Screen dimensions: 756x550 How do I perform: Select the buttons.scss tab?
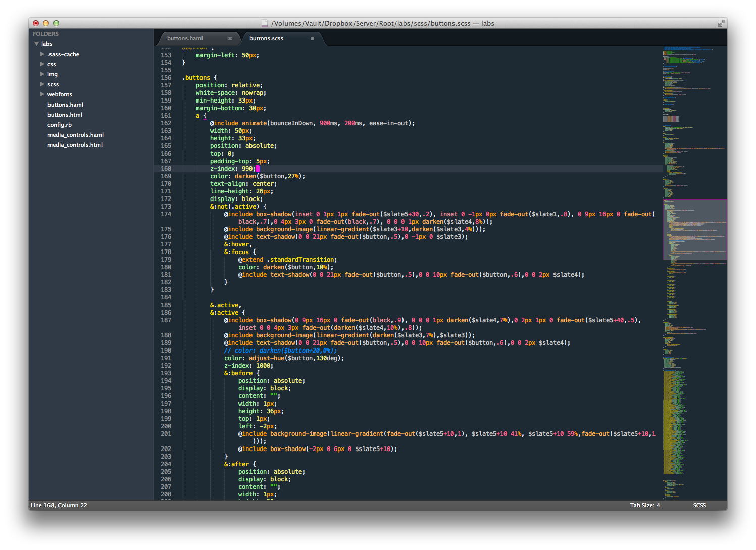(x=266, y=38)
